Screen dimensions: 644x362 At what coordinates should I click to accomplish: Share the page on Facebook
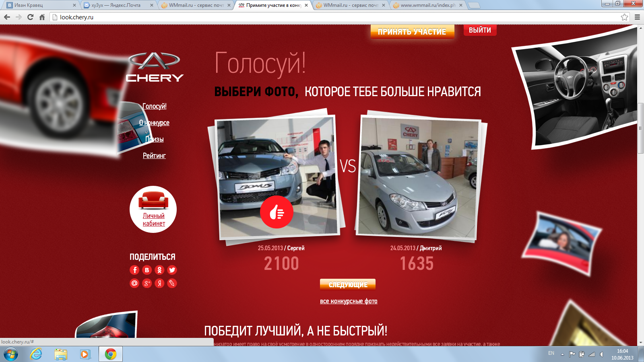pos(135,270)
